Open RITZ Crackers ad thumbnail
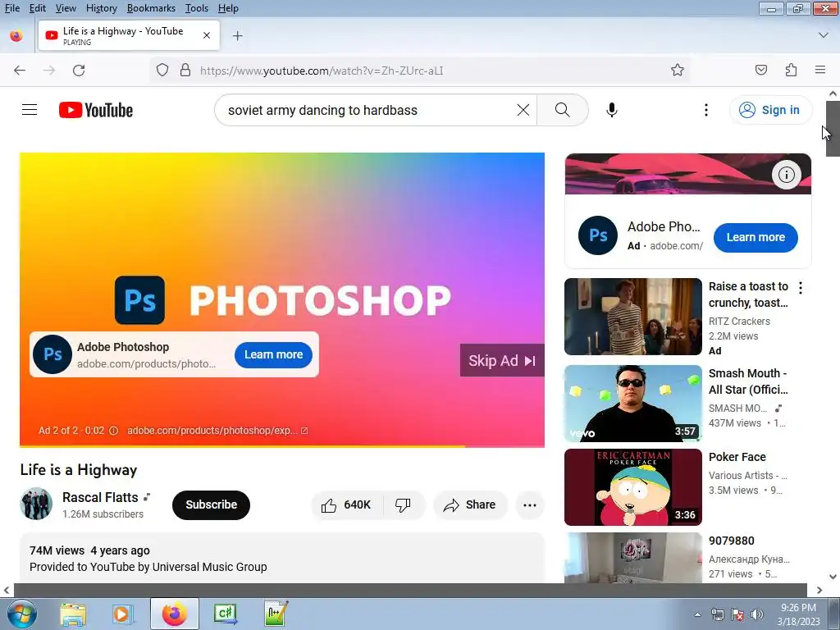Screen dimensions: 840x630 click(x=632, y=317)
